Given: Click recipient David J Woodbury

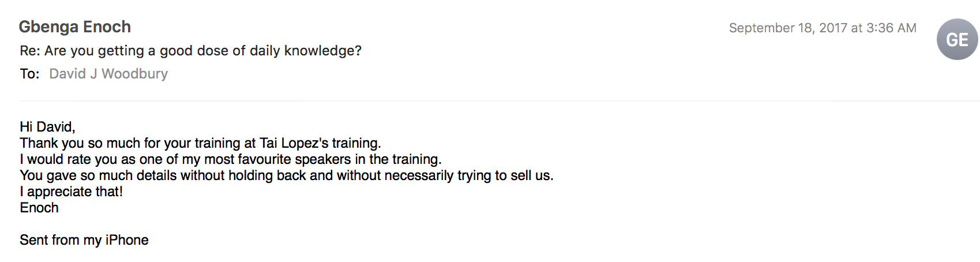Looking at the screenshot, I should pos(108,74).
